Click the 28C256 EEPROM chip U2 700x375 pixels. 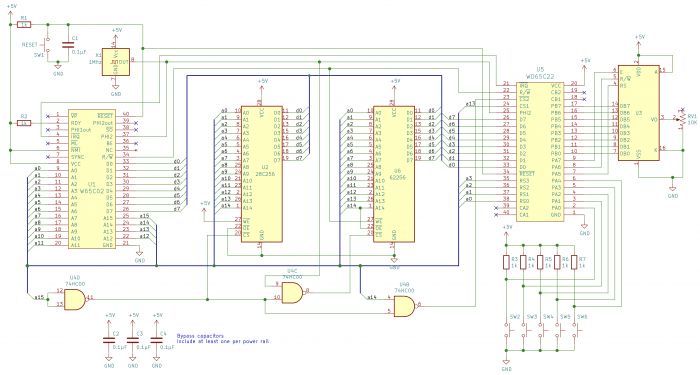[262, 174]
